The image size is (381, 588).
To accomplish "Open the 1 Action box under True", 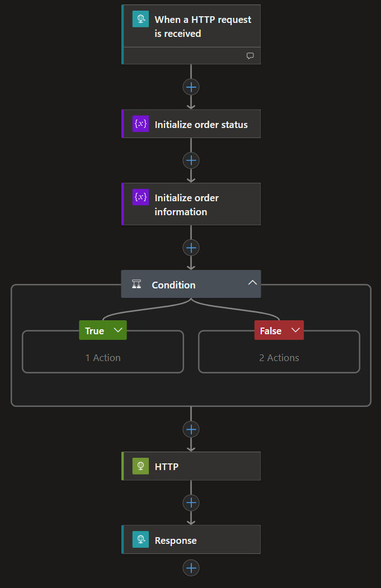I will pos(103,358).
